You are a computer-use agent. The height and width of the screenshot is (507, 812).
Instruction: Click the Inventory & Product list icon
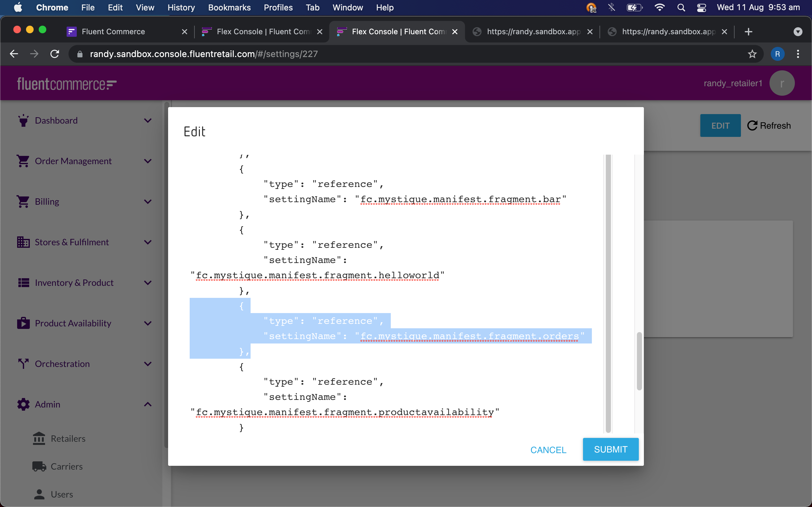(23, 283)
